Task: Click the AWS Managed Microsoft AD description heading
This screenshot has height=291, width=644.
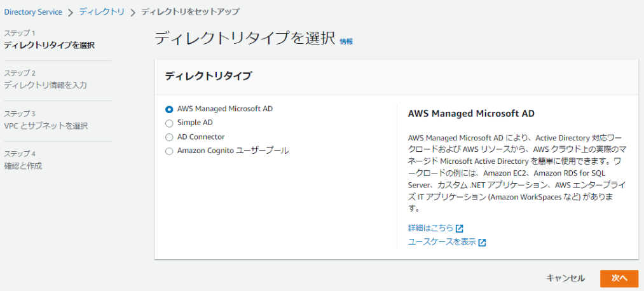Action: 471,114
